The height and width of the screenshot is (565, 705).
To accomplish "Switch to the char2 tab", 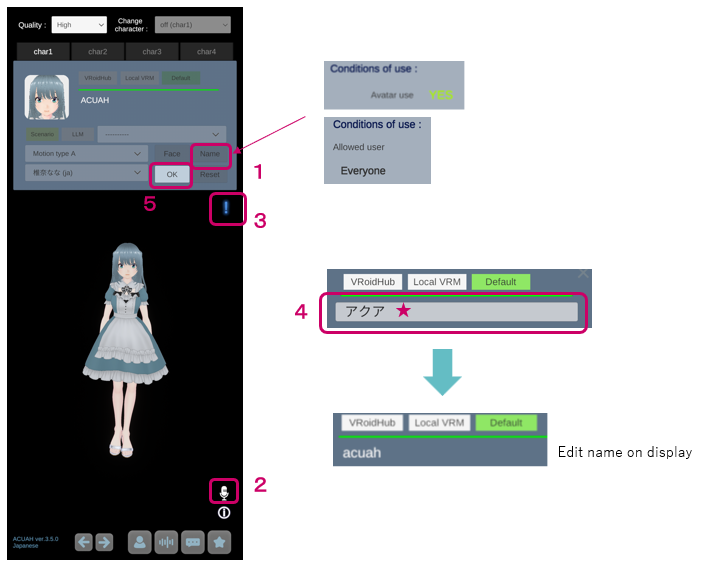I will click(x=98, y=52).
